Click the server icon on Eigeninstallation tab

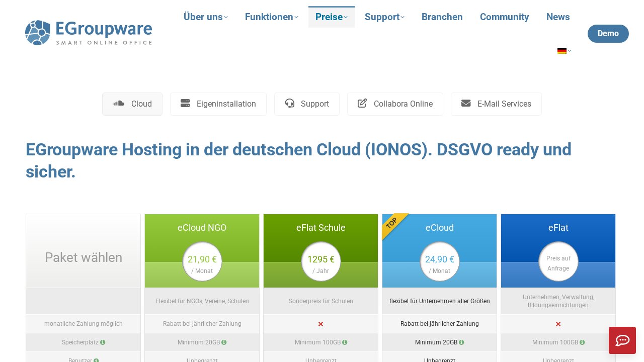point(185,103)
